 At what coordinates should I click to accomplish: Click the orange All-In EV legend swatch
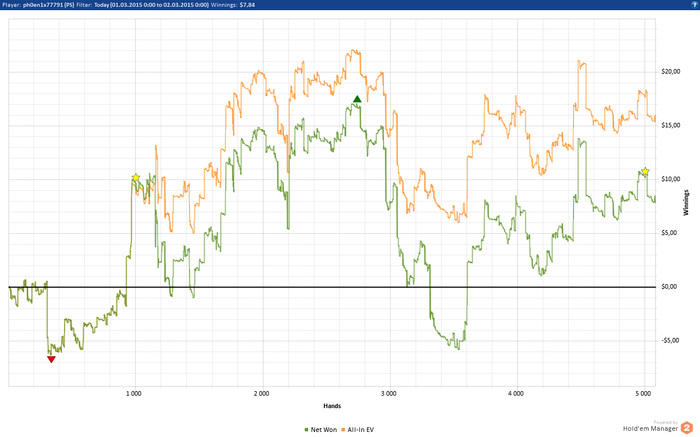(343, 430)
